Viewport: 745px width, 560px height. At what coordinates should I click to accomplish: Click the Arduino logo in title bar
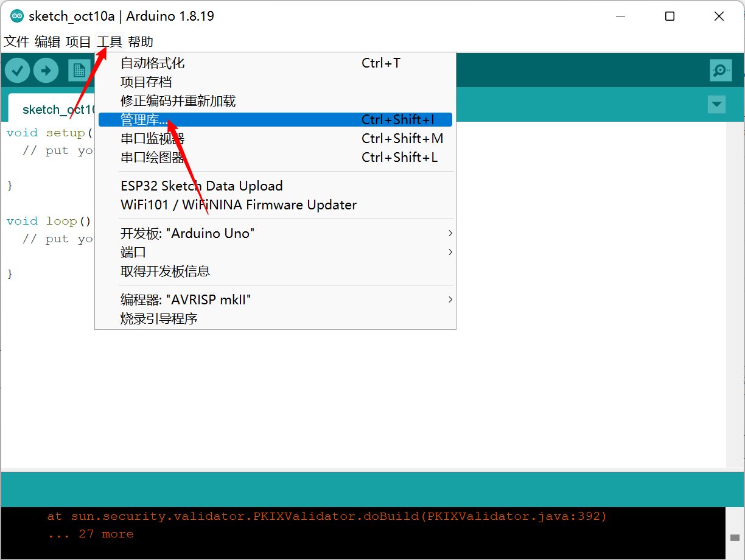(17, 16)
